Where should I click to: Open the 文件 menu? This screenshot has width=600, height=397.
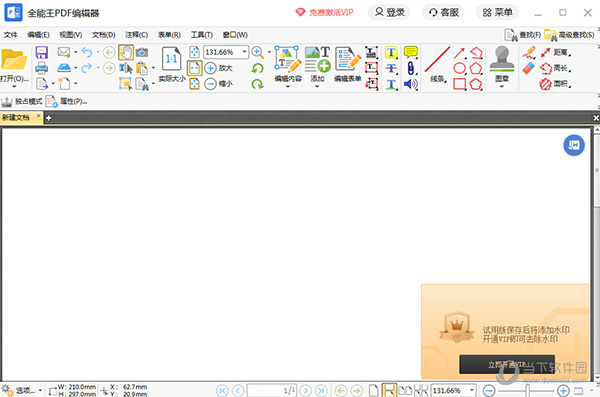click(x=11, y=35)
